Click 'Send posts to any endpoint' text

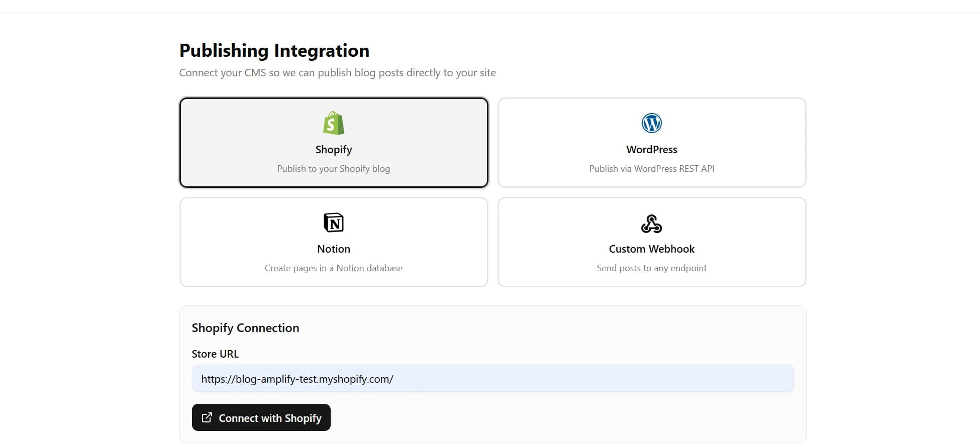tap(652, 268)
